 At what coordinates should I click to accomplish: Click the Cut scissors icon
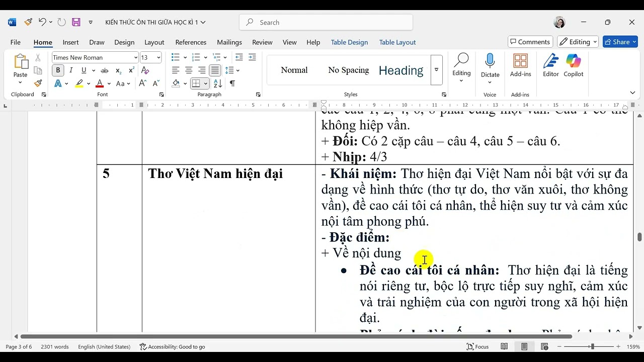38,58
